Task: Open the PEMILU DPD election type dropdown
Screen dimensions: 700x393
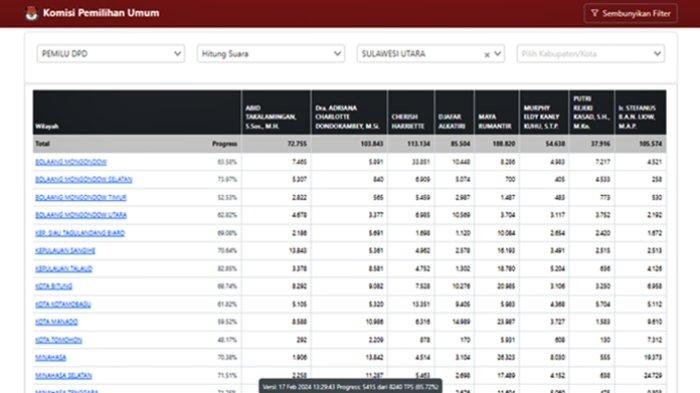Action: point(111,54)
